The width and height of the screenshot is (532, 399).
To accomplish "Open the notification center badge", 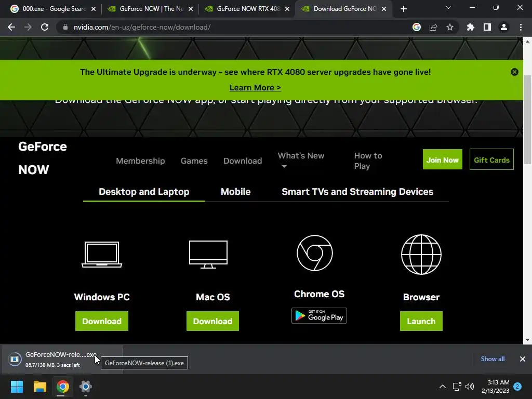I will 517,387.
